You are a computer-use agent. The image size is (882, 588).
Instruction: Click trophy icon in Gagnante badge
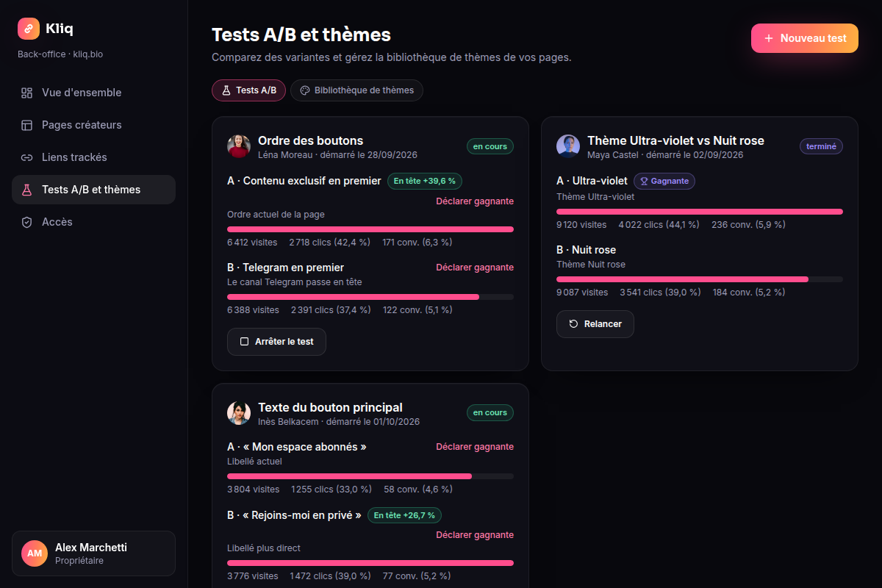point(643,181)
